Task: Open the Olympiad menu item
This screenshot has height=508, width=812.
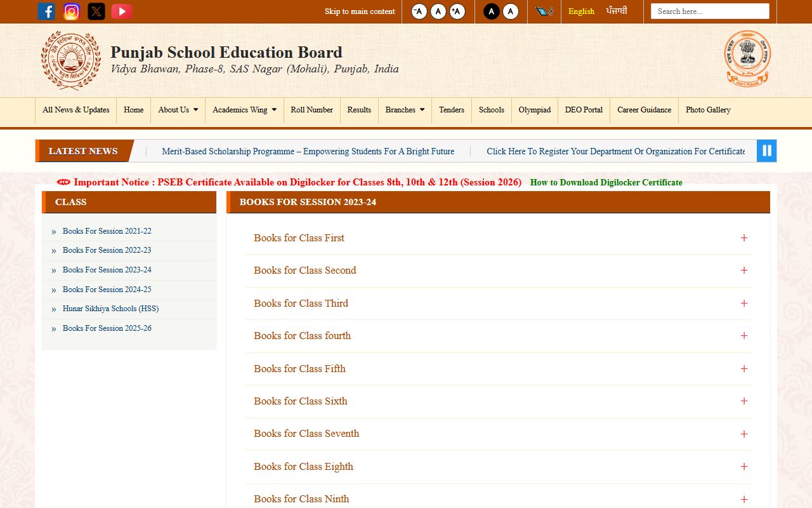Action: (535, 110)
